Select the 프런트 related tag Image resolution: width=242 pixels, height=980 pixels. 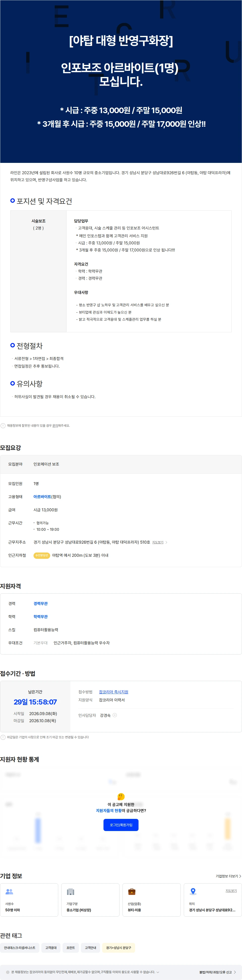click(x=71, y=948)
